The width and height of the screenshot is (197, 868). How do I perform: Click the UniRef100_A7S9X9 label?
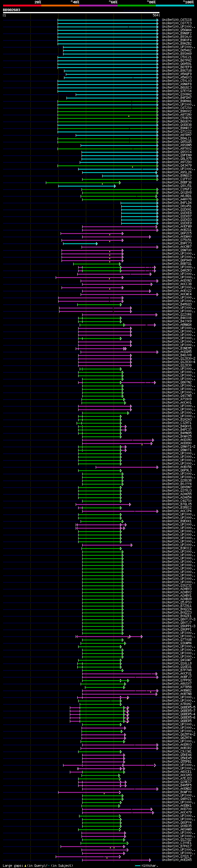(177, 399)
